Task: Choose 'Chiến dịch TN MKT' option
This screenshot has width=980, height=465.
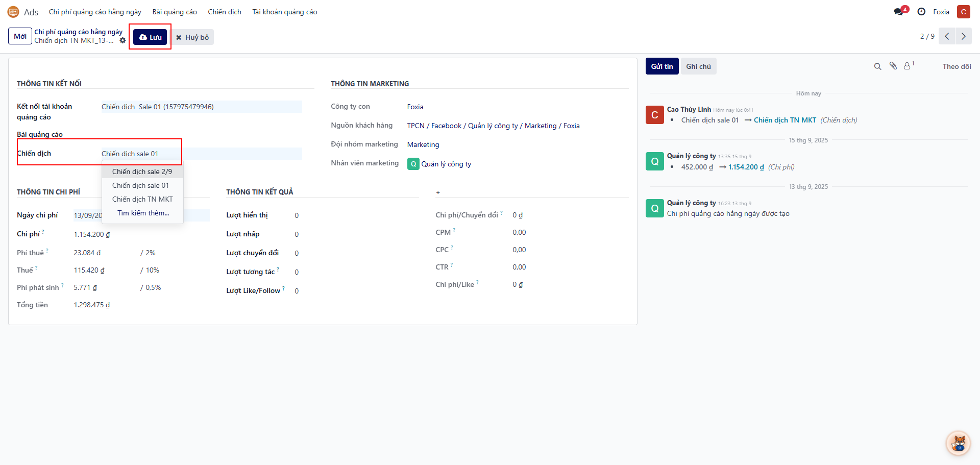Action: (x=142, y=199)
